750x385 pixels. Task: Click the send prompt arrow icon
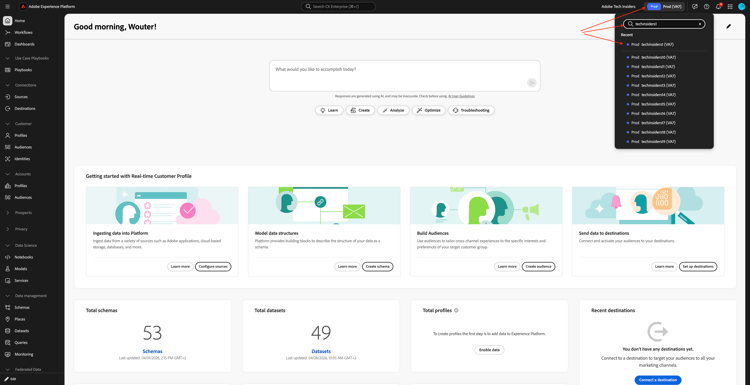pos(532,83)
